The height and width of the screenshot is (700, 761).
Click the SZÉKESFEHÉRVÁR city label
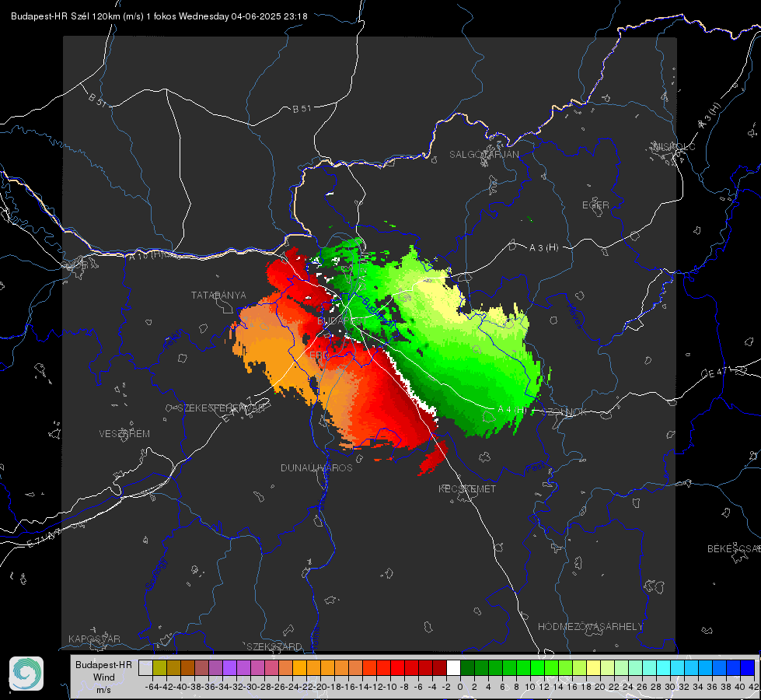point(221,408)
